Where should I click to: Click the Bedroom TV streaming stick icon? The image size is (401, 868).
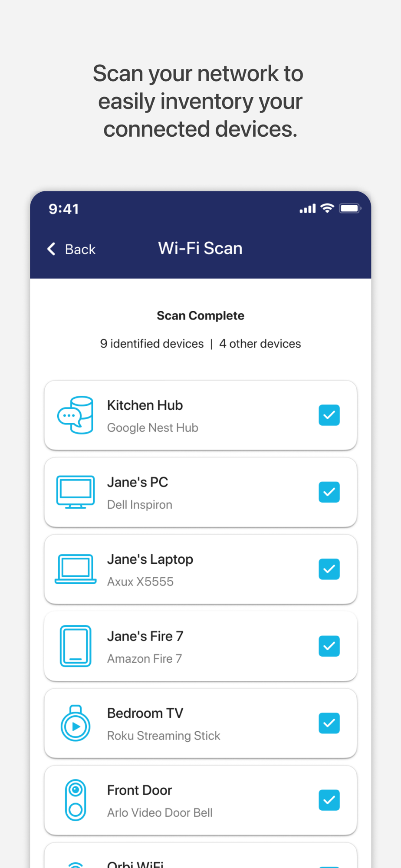click(x=76, y=723)
